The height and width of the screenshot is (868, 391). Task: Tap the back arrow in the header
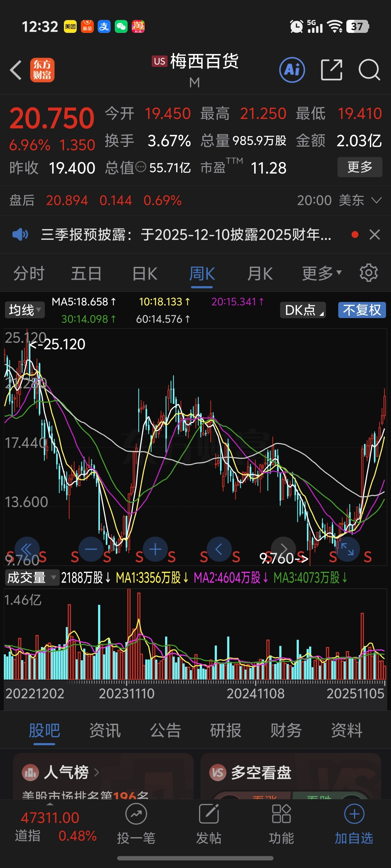[x=16, y=70]
